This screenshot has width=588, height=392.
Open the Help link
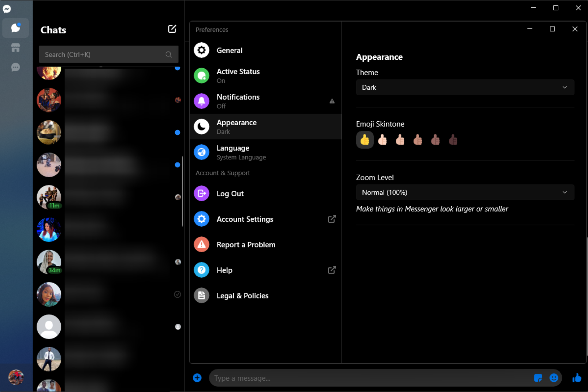pyautogui.click(x=266, y=270)
